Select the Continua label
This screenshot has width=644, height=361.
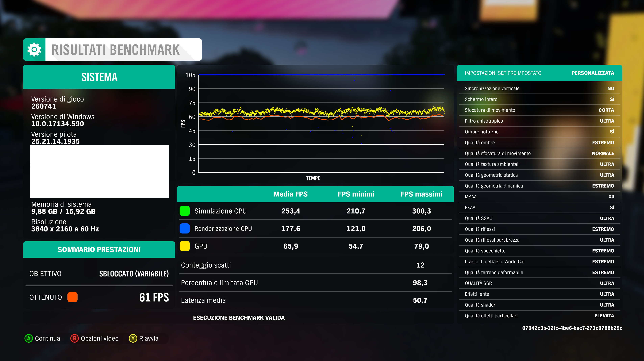click(x=47, y=339)
